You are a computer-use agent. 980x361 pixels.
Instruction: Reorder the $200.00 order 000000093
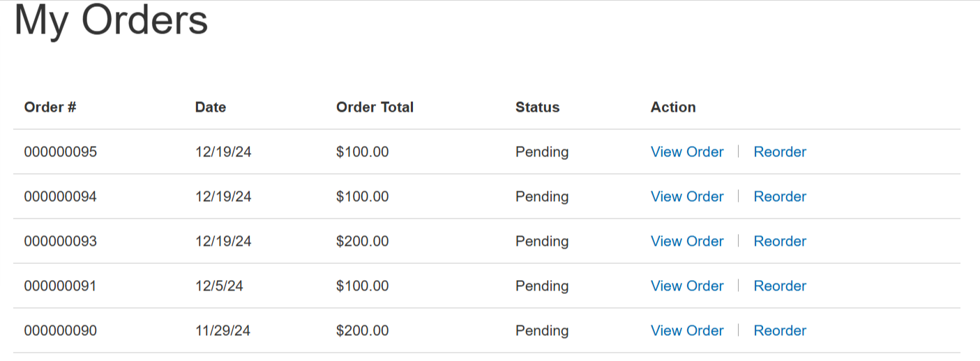(x=780, y=241)
